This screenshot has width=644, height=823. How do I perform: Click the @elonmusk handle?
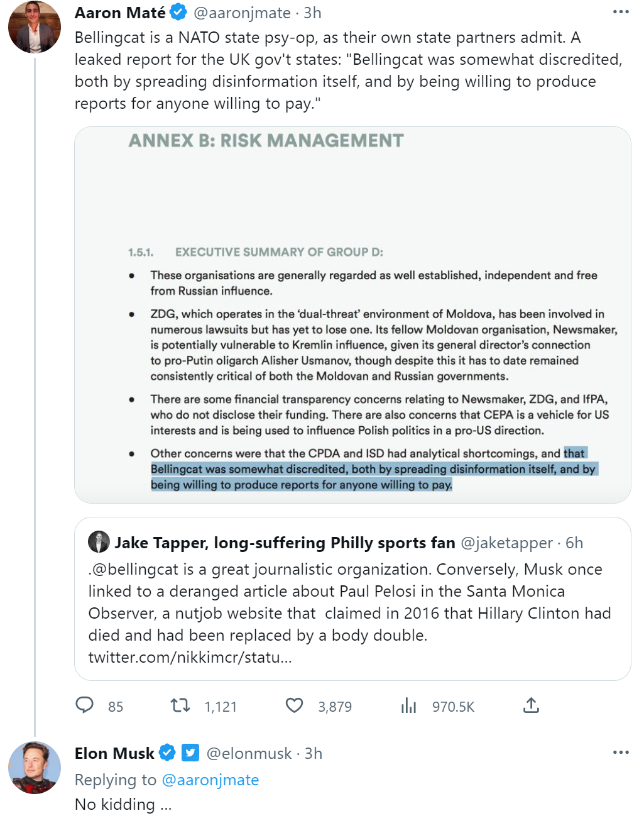pyautogui.click(x=249, y=753)
